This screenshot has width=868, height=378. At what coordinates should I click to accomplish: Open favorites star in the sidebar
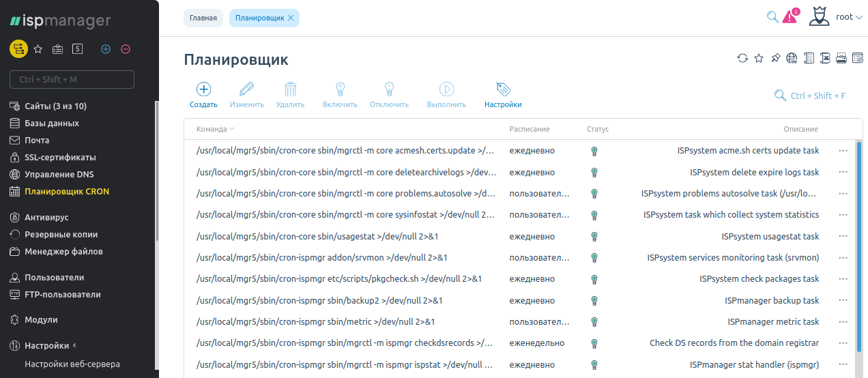coord(38,49)
